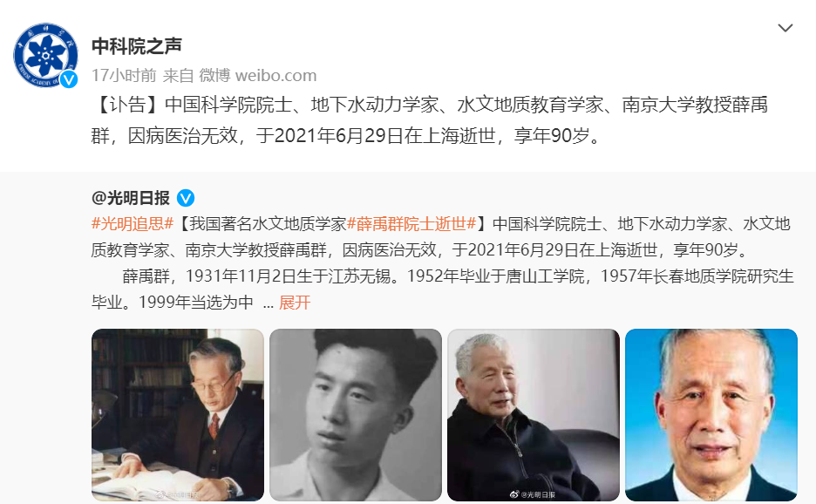Expand the full reposted text via 展开
Image resolution: width=816 pixels, height=504 pixels.
click(295, 303)
